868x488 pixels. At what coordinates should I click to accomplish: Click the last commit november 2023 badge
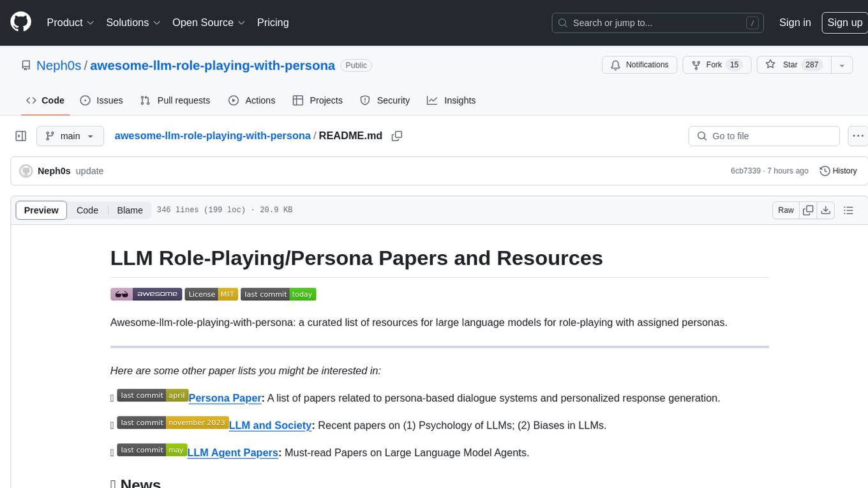[x=173, y=423]
